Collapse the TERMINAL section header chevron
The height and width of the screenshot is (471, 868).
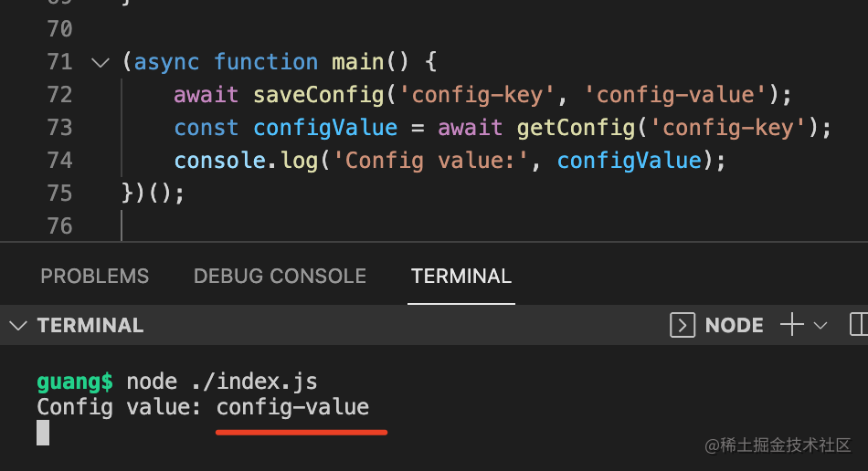(x=18, y=325)
